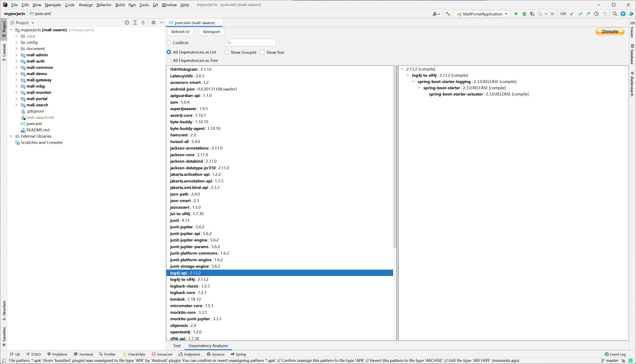Open Search Everywhere magnifier icon

(x=615, y=14)
